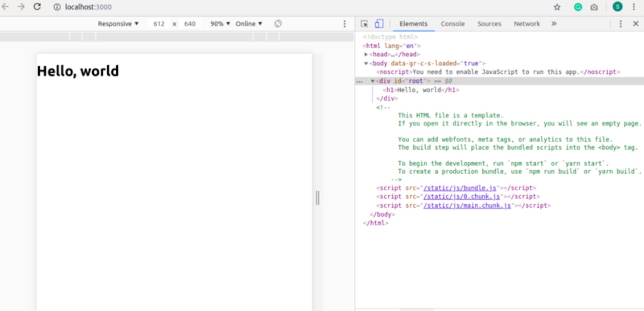Select the html lang en line

(391, 46)
